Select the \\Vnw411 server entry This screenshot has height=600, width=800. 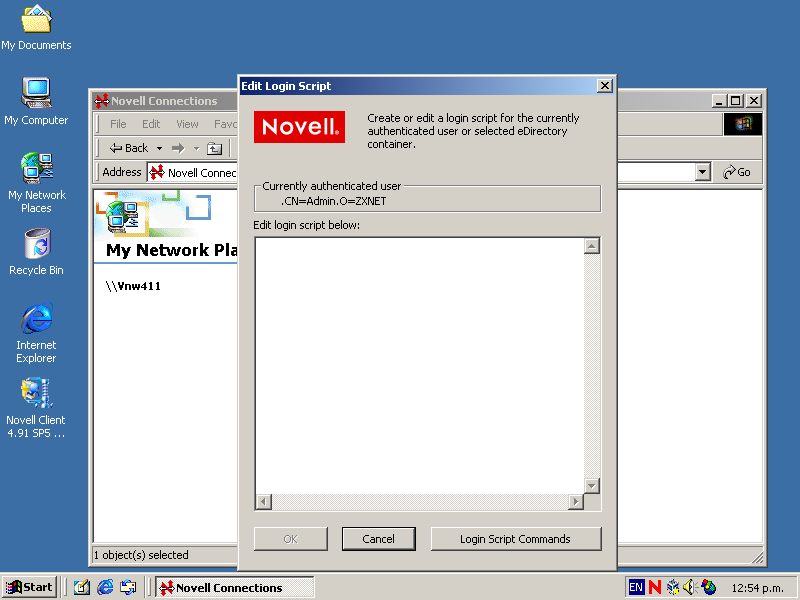133,286
